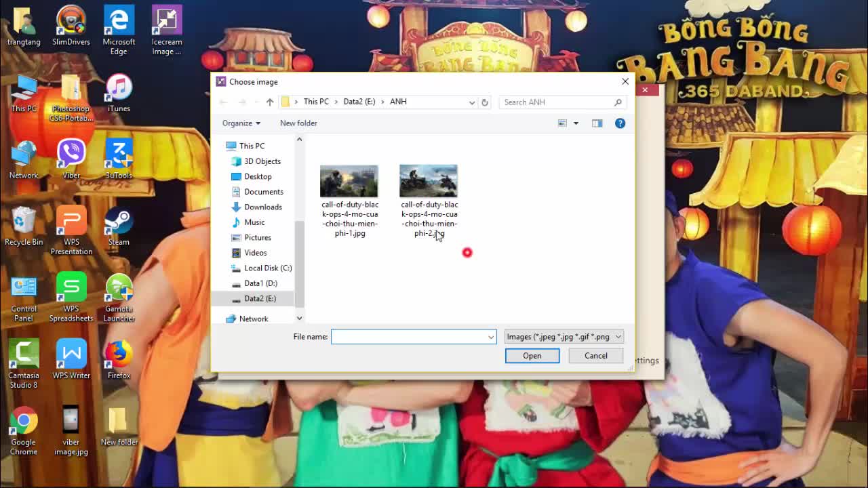868x488 pixels.
Task: Launch WPS Writer shortcut
Action: click(x=71, y=360)
